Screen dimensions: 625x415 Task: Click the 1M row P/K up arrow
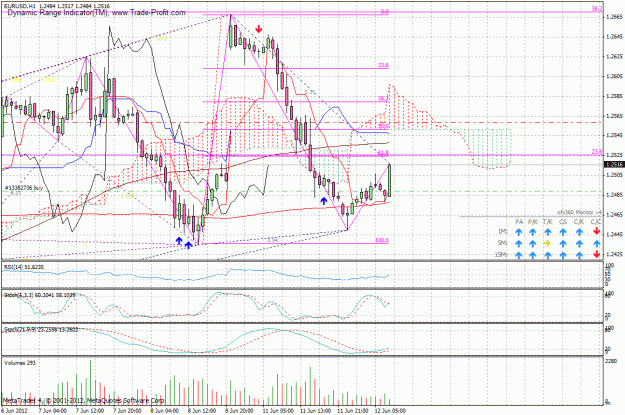coord(533,232)
